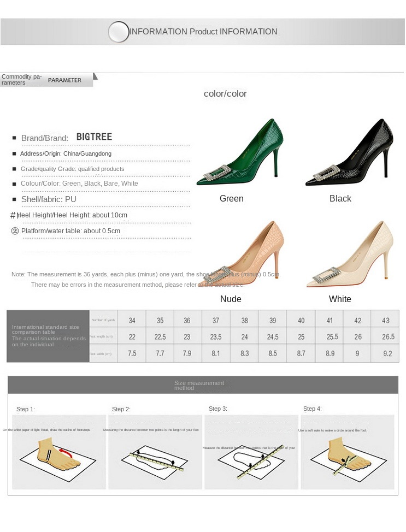Open the Step 1 foot outline illustration
The image size is (406, 532).
(59, 452)
